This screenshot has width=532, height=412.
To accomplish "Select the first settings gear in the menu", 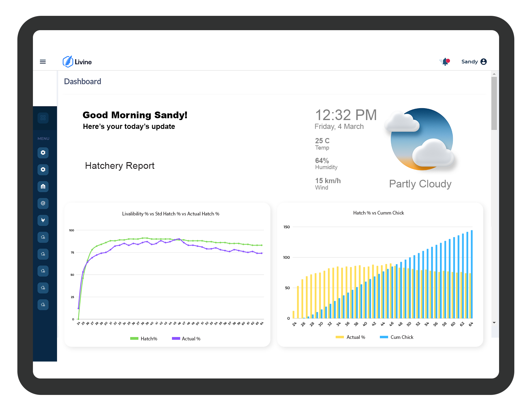I will click(43, 153).
